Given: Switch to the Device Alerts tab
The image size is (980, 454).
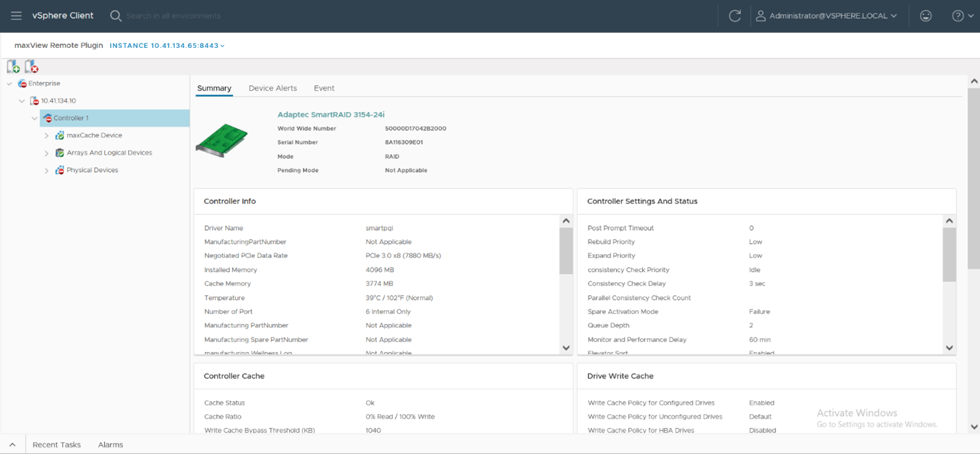Looking at the screenshot, I should 273,88.
